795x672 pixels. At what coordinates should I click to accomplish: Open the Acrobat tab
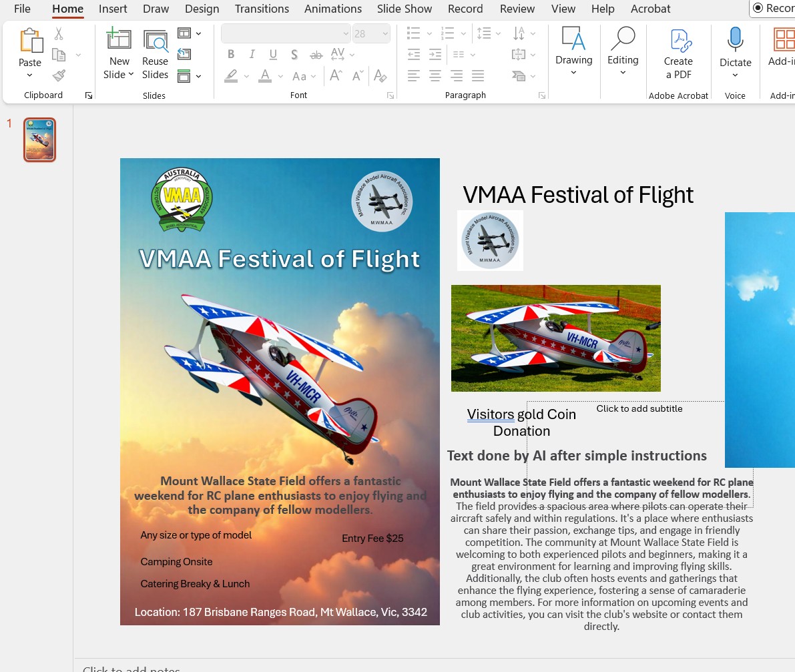[651, 9]
